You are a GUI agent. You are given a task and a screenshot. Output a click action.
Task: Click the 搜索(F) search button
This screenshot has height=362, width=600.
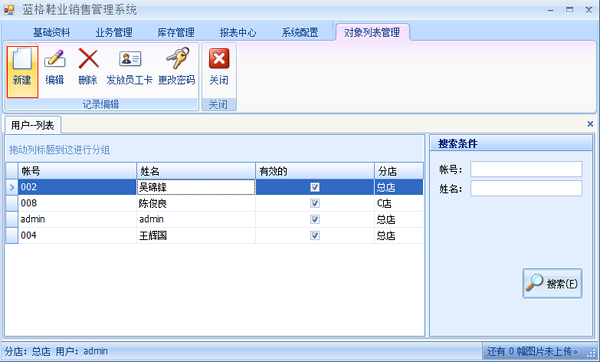[552, 283]
